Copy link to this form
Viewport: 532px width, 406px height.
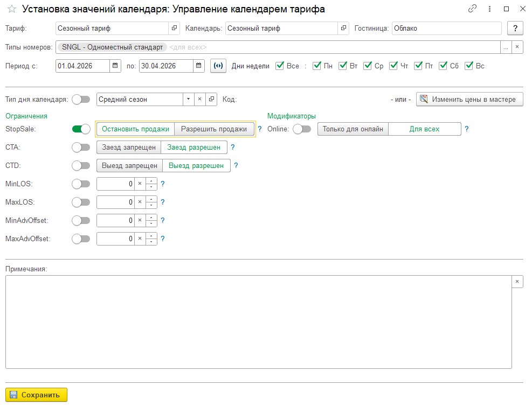[x=472, y=9]
